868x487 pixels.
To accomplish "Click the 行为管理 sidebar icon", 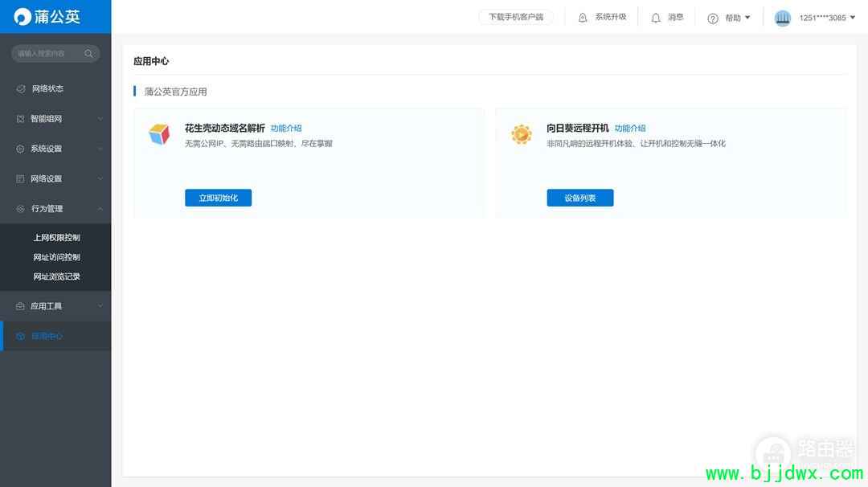I will pyautogui.click(x=20, y=209).
